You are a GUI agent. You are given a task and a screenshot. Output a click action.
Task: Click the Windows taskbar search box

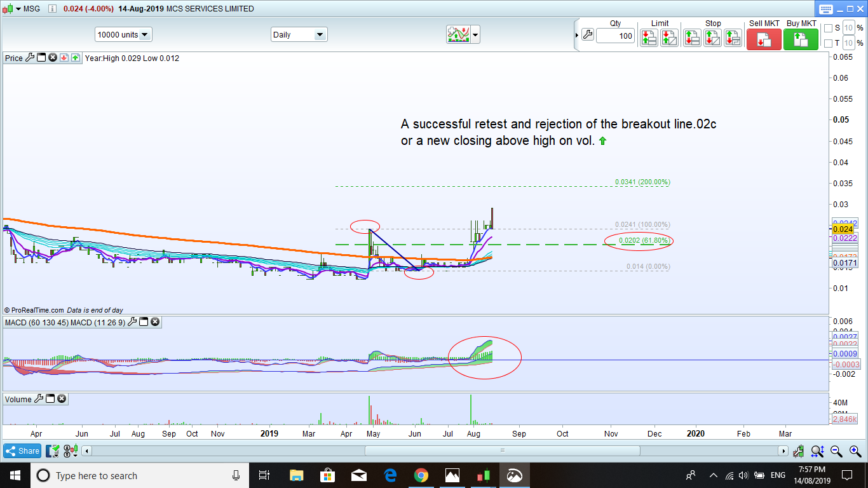pos(139,475)
